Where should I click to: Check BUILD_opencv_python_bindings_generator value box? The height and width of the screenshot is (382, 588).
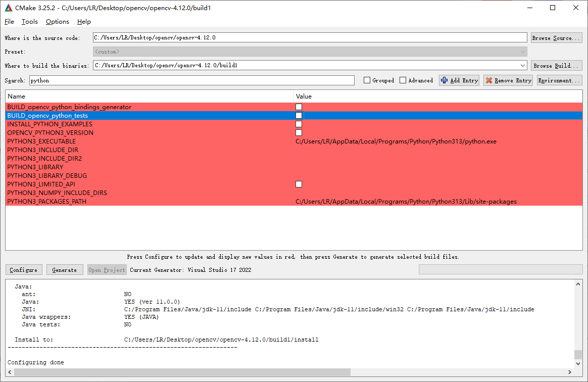pos(299,107)
